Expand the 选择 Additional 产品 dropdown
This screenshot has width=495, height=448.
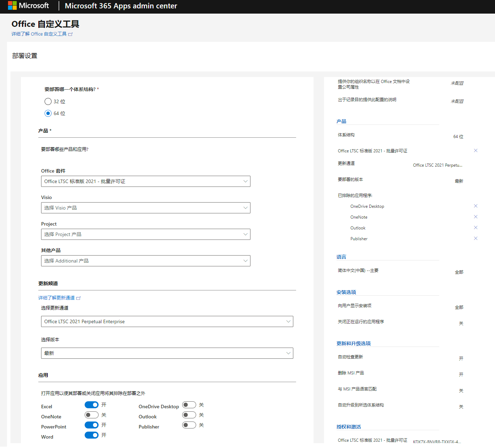point(146,261)
